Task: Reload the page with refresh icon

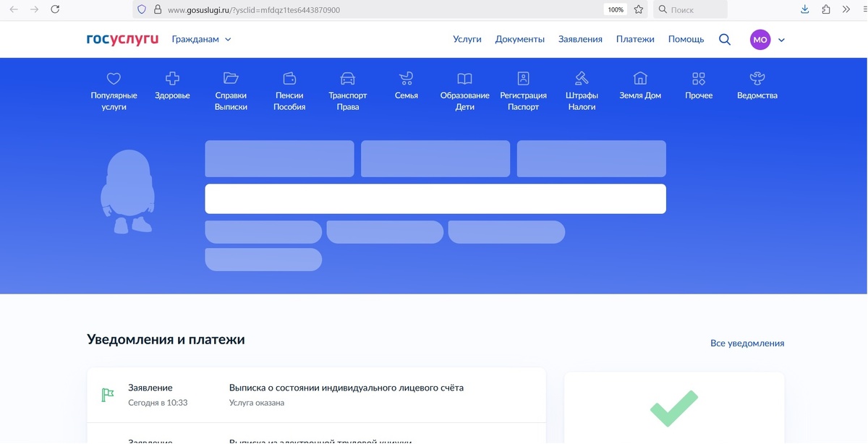Action: coord(55,9)
